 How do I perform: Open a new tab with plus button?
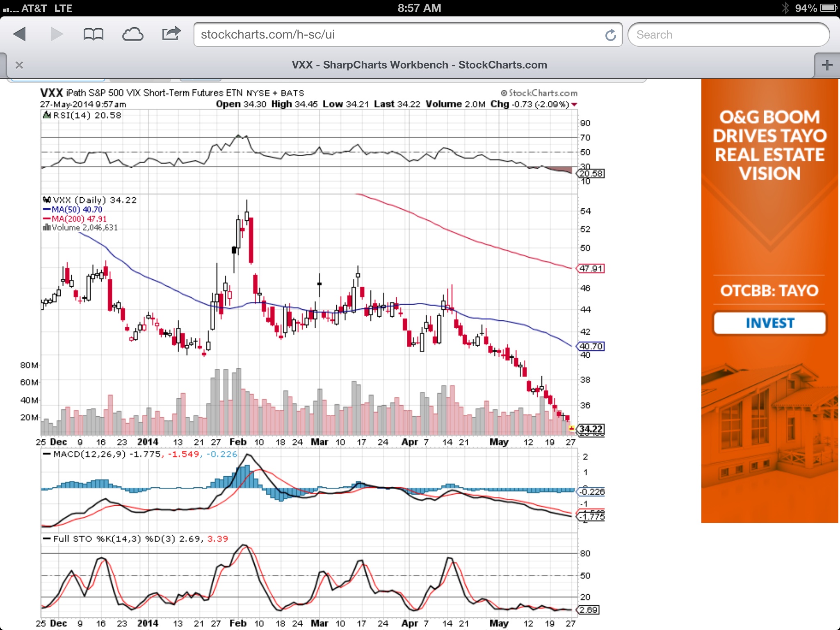click(827, 65)
